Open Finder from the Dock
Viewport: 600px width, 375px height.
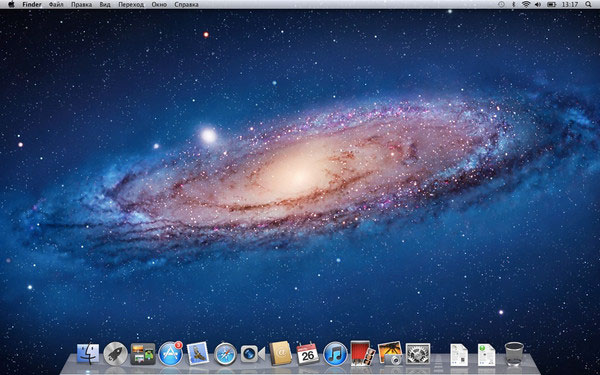[x=88, y=353]
